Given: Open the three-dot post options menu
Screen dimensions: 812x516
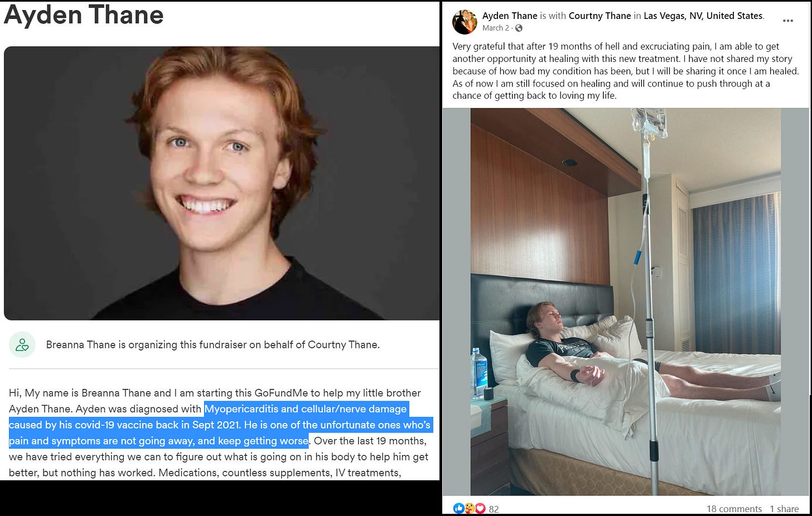Looking at the screenshot, I should pos(787,21).
